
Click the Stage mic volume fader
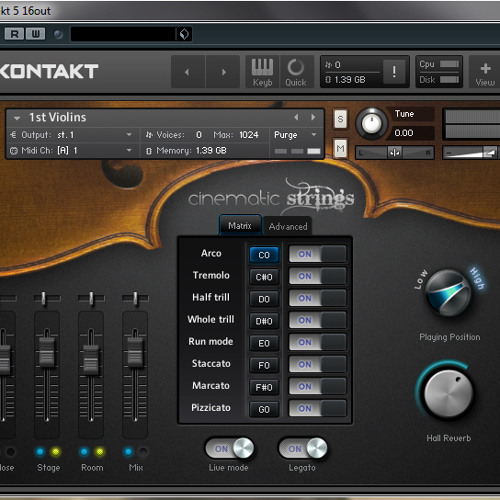(47, 352)
